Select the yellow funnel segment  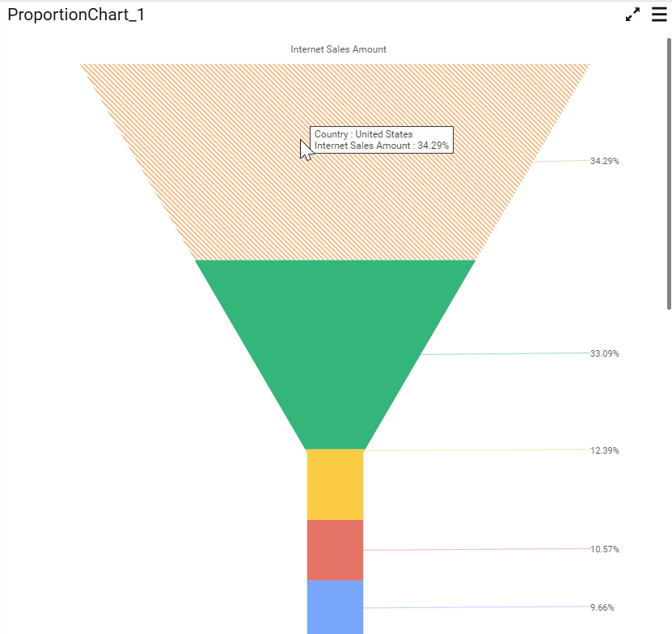(335, 484)
